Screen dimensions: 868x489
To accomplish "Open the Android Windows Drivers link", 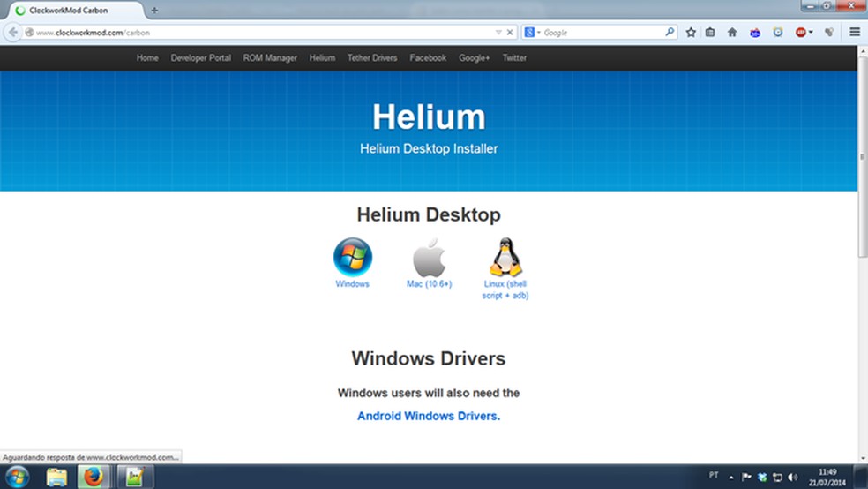I will 429,416.
